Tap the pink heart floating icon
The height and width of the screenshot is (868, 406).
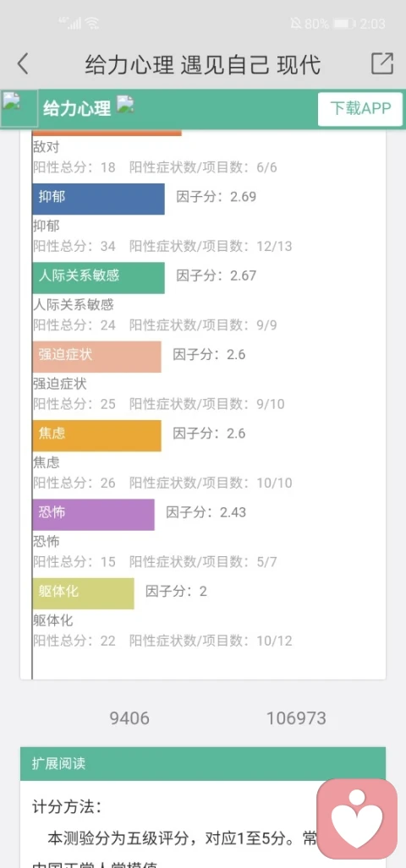coord(357,819)
